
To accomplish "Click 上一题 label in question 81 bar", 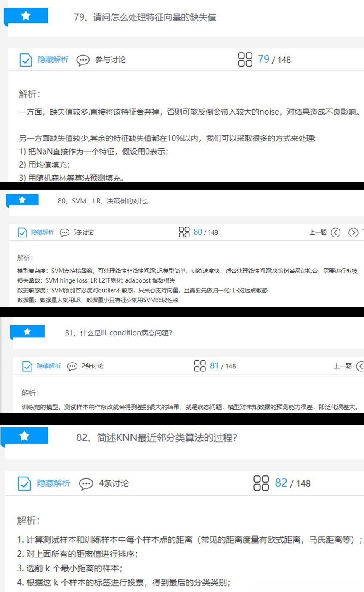I will coord(343,366).
